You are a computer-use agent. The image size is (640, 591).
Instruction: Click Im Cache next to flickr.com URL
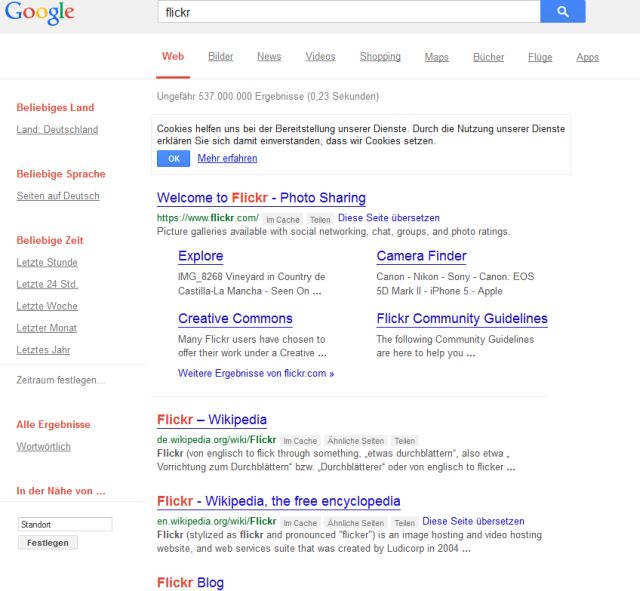(x=283, y=220)
